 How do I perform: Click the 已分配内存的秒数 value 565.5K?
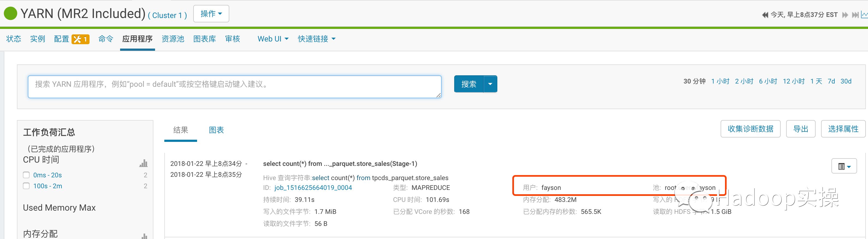coord(591,212)
